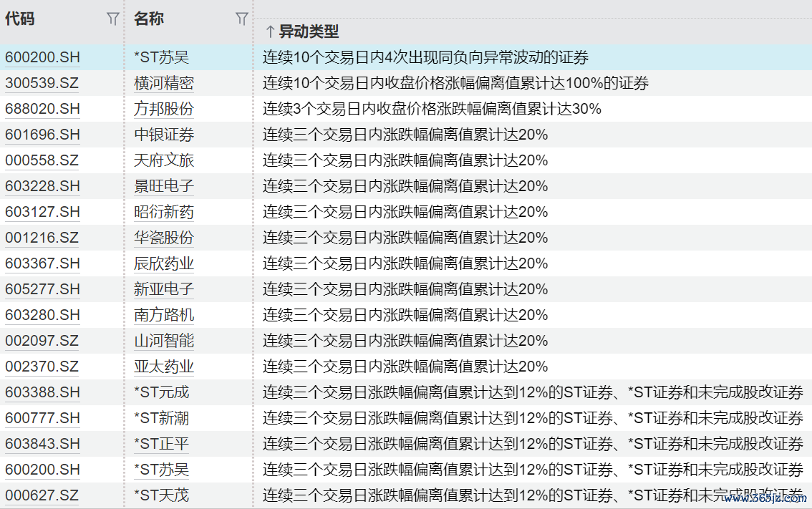Viewport: 812px width, 509px height.
Task: Sort by 异动类型 column header
Action: (309, 31)
